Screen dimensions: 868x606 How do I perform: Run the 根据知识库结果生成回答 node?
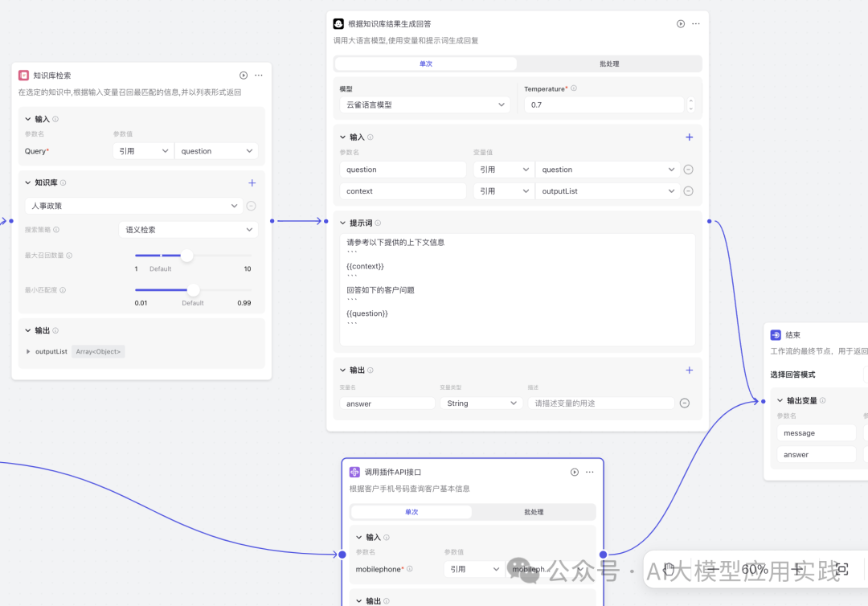681,24
